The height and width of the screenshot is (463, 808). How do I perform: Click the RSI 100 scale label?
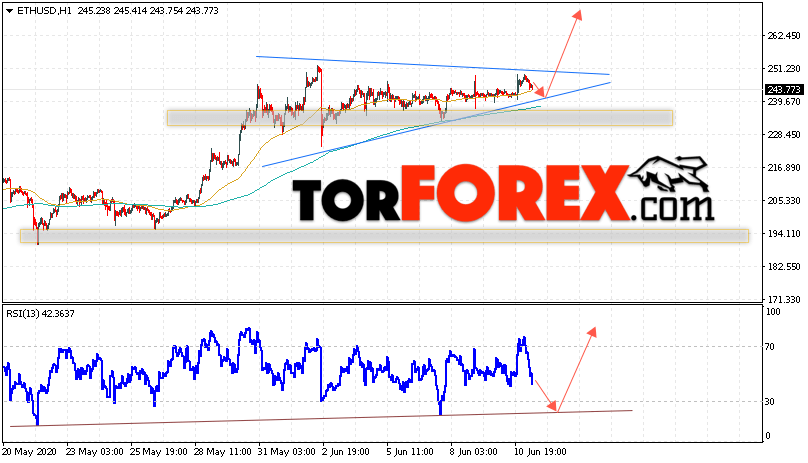[773, 311]
